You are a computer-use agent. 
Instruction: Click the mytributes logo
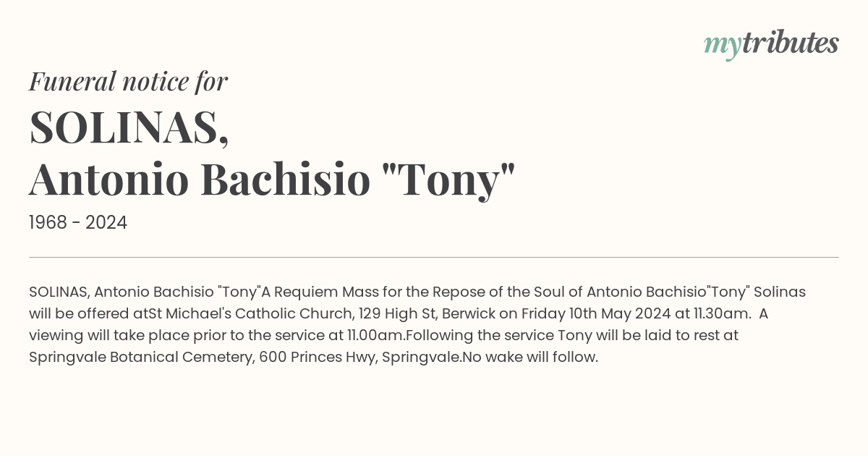click(x=771, y=44)
